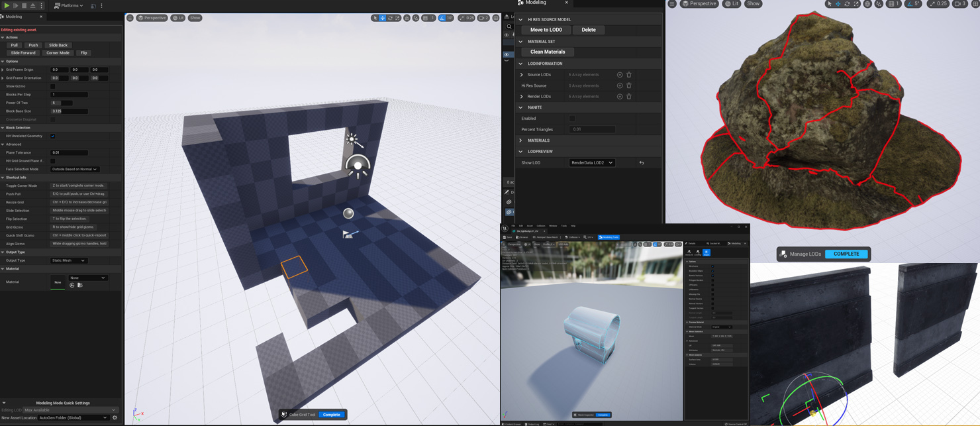Image resolution: width=980 pixels, height=426 pixels.
Task: Click Move to LOD0 button
Action: click(546, 30)
